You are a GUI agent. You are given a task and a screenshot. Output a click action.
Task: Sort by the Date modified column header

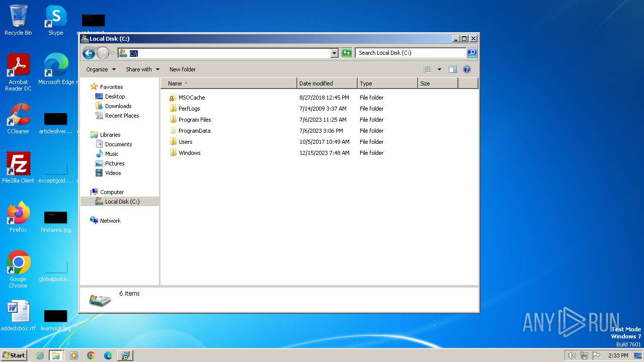click(x=328, y=83)
